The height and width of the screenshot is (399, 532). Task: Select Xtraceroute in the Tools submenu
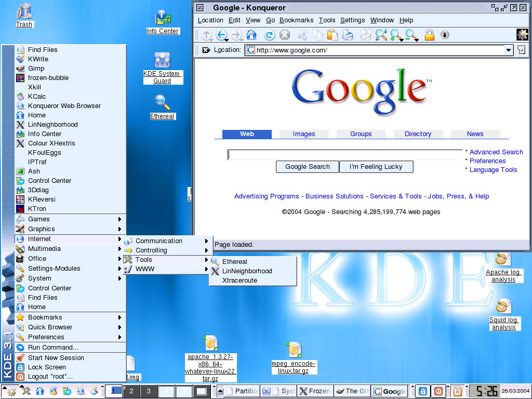click(x=253, y=281)
